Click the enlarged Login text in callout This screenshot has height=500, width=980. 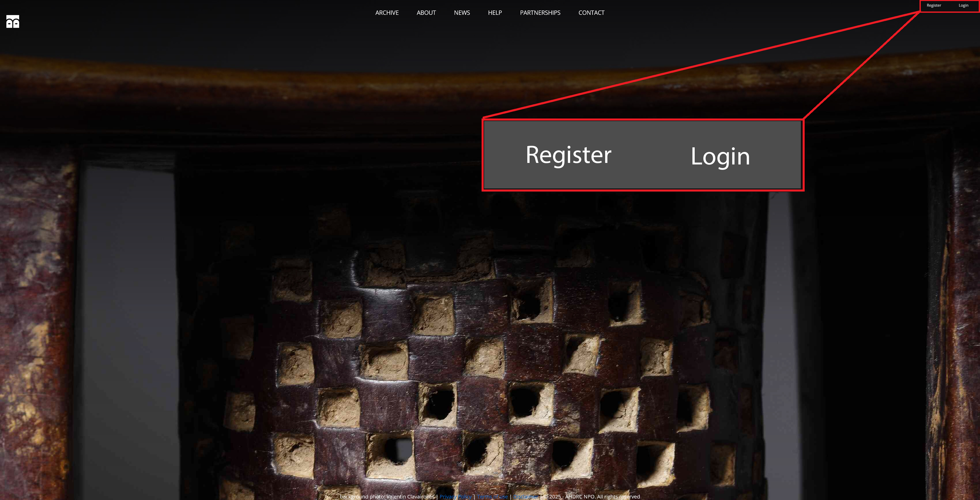[x=720, y=157]
